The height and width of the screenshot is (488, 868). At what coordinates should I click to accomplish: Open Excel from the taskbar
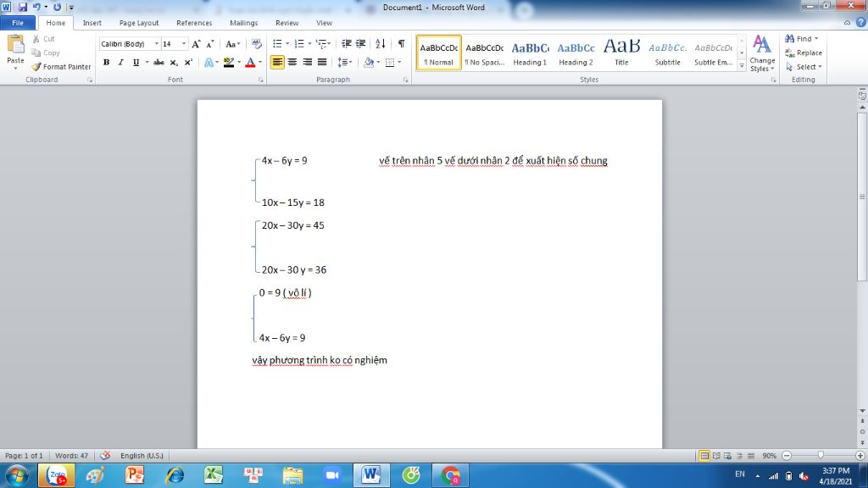point(214,475)
